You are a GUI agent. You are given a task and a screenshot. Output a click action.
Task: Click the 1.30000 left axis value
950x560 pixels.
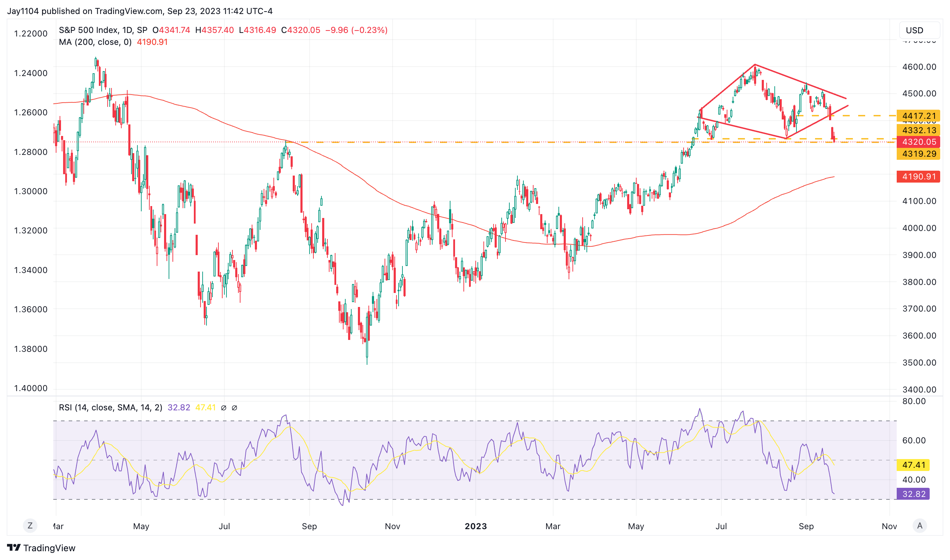(31, 191)
